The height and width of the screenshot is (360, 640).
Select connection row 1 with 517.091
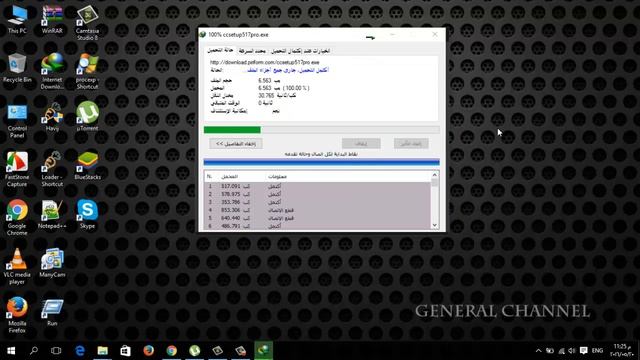[317, 186]
